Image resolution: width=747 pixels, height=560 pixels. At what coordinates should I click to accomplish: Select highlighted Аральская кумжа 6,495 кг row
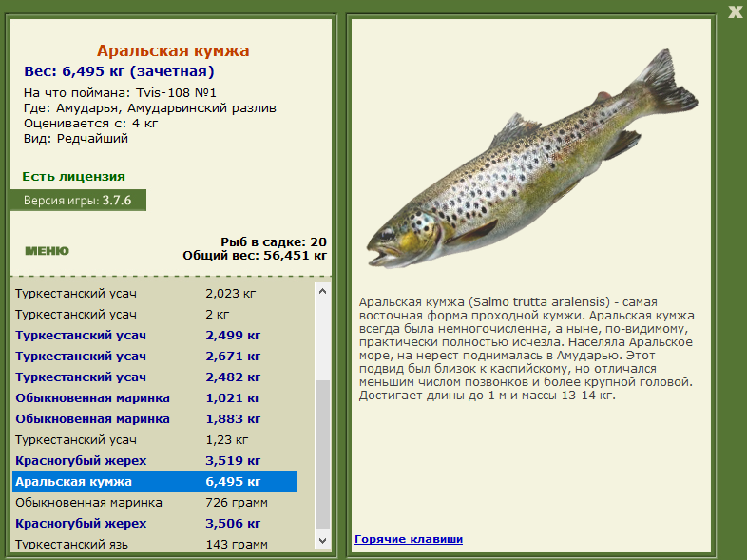click(155, 481)
